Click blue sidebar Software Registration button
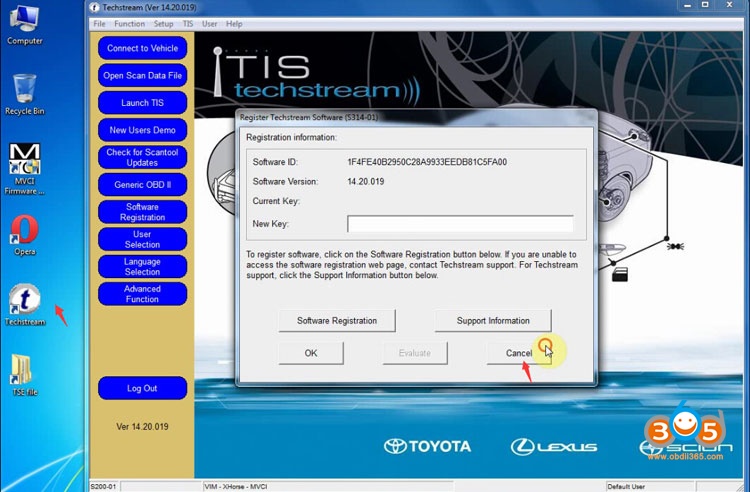Screen dimensions: 750x492 pyautogui.click(x=143, y=212)
